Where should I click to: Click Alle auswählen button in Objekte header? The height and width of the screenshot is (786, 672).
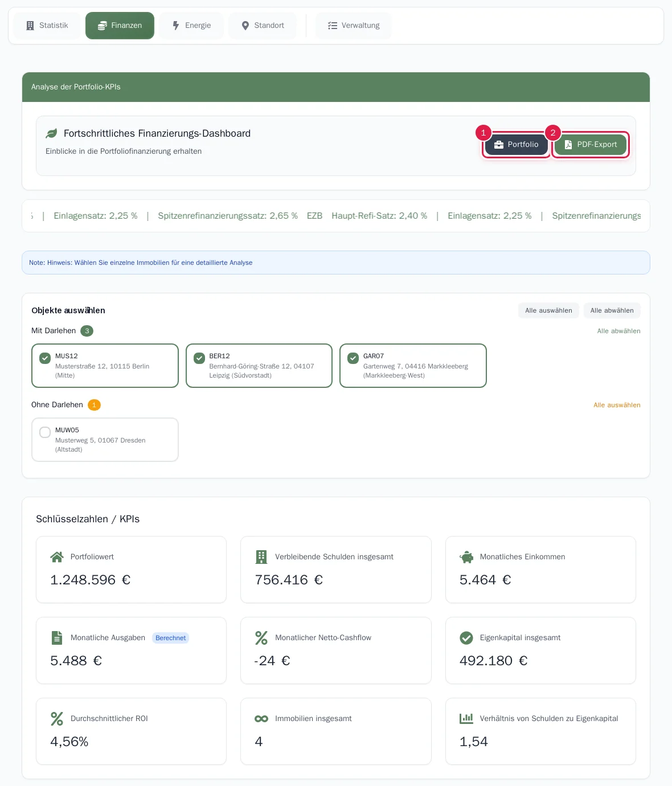coord(548,310)
